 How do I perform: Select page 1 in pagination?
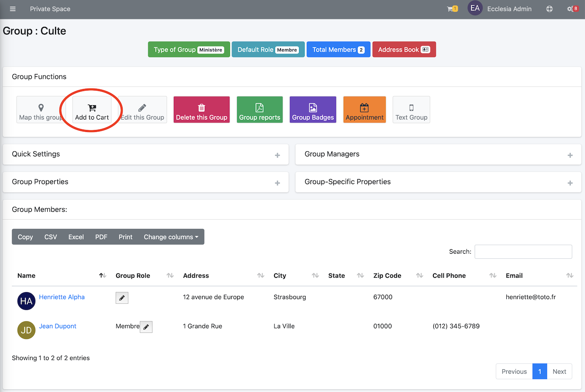tap(539, 372)
